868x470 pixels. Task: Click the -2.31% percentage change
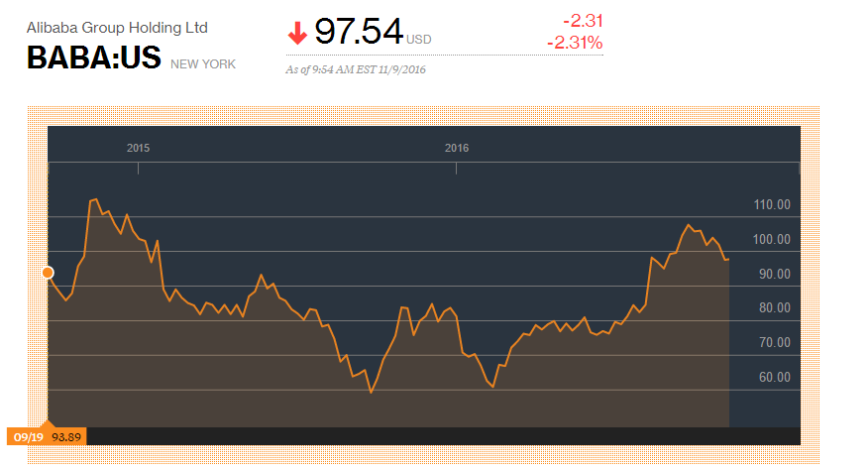click(575, 43)
